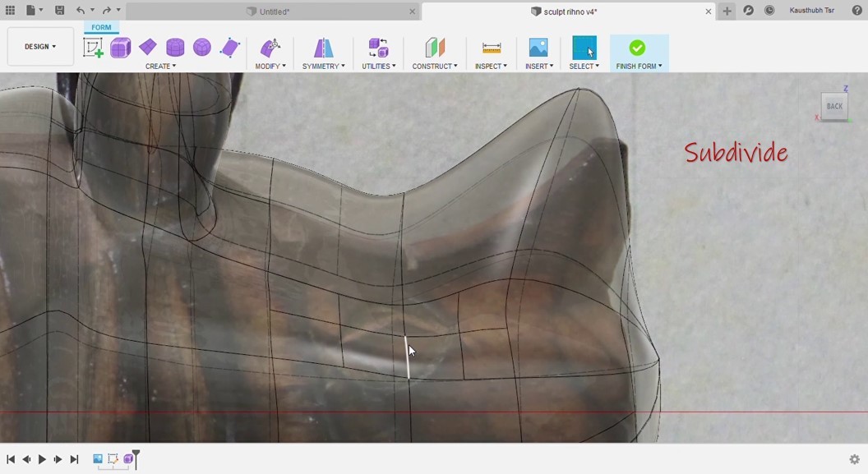The width and height of the screenshot is (868, 474).
Task: Close the sculpt rihno v4* tab
Action: coord(708,12)
